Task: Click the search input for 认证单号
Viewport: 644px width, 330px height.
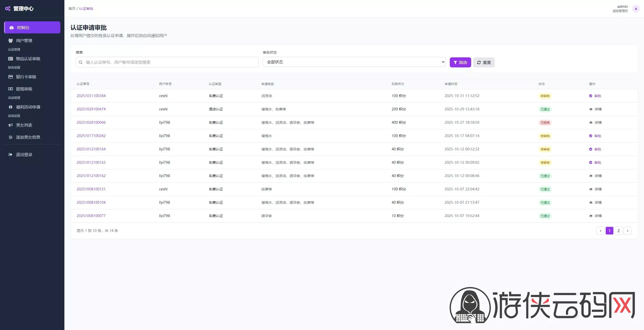Action: [x=167, y=62]
